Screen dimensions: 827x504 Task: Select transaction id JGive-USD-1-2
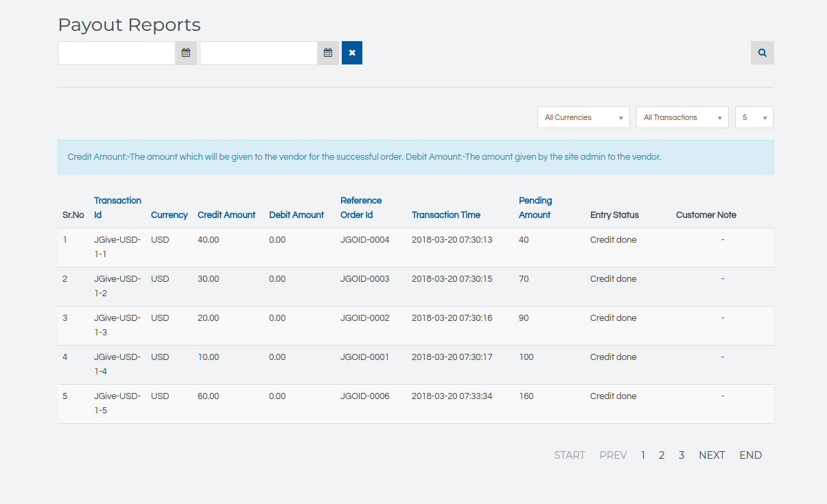pyautogui.click(x=117, y=286)
